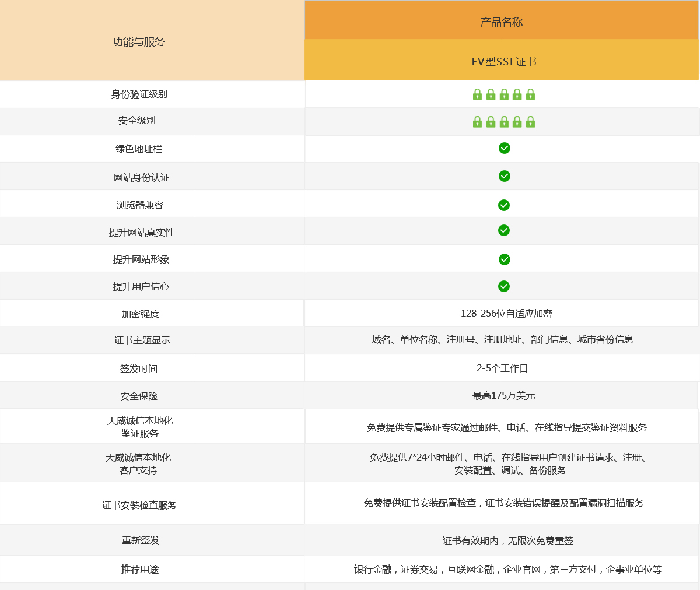The image size is (700, 590).
Task: Select the 128-256位自适应加密 value
Action: tap(506, 313)
